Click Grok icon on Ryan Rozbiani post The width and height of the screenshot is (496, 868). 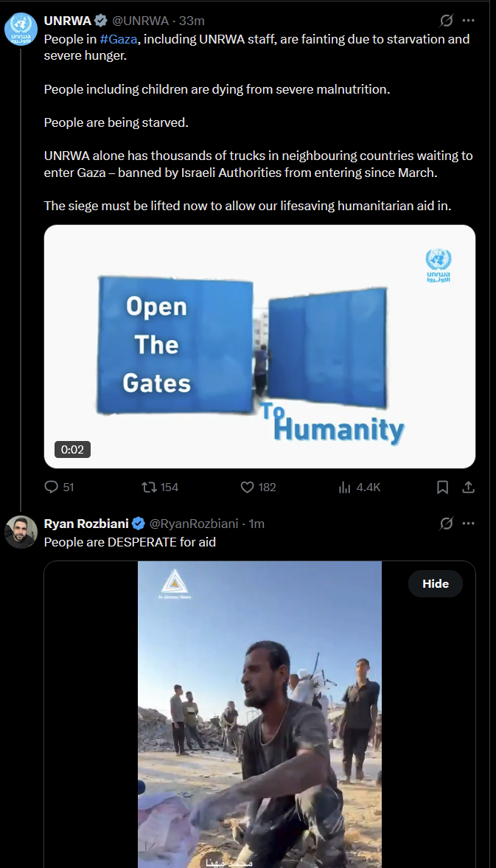pyautogui.click(x=446, y=523)
